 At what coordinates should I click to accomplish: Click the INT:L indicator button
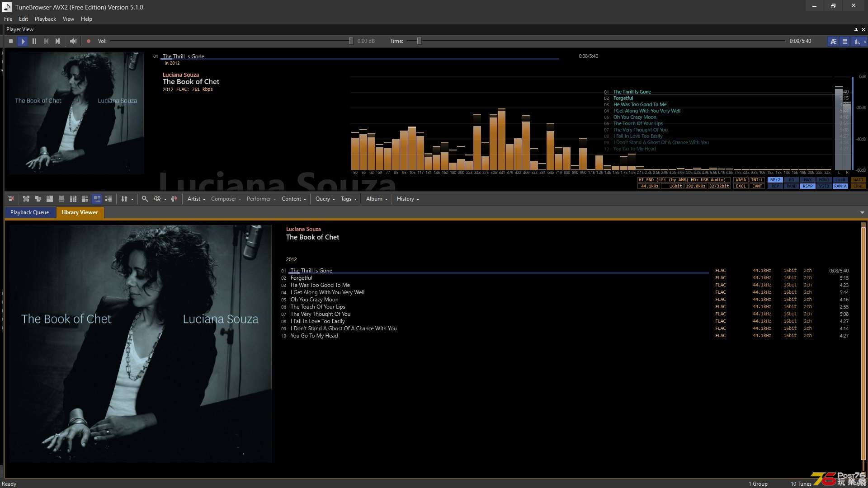[x=757, y=180]
